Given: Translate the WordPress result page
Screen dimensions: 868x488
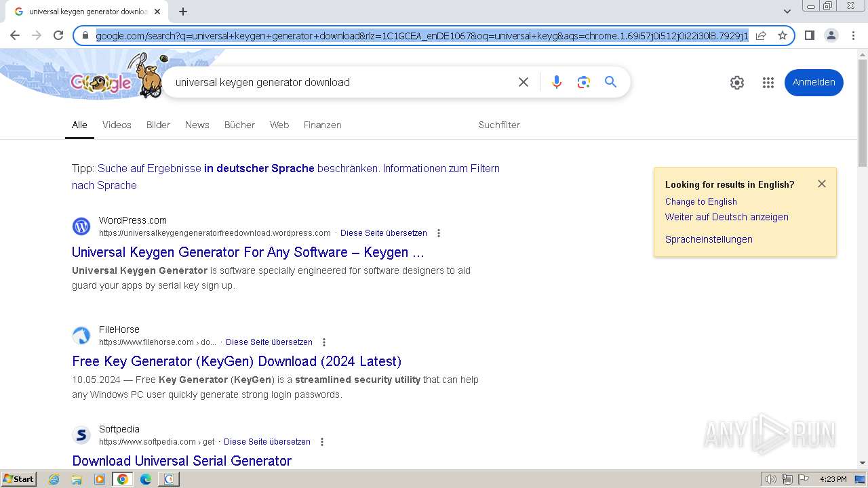Looking at the screenshot, I should click(384, 233).
